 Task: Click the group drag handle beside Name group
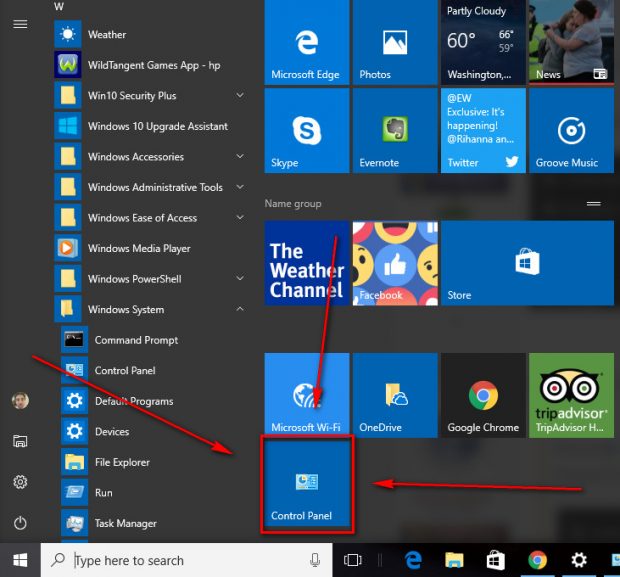pyautogui.click(x=594, y=204)
